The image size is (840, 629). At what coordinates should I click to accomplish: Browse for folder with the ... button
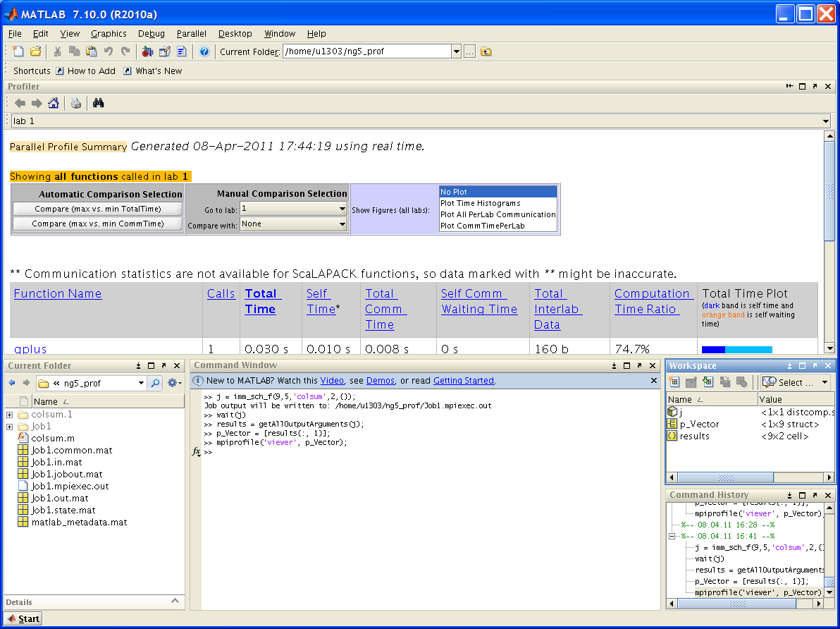pos(469,51)
